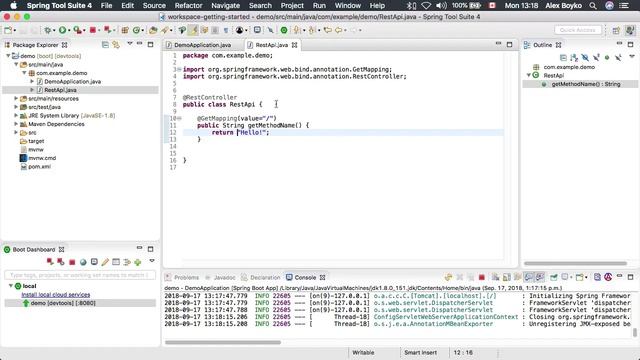
Task: Select getMethodName() : String in Outline
Action: 580,84
